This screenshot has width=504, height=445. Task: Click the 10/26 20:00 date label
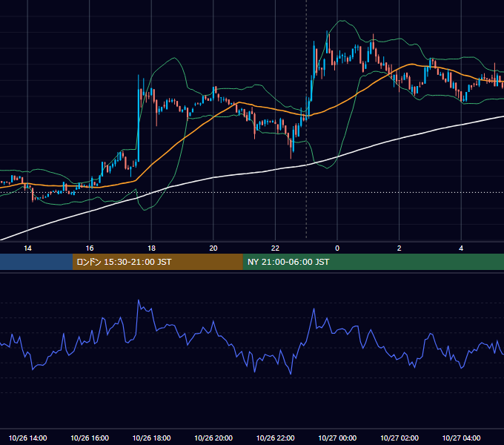tap(213, 438)
